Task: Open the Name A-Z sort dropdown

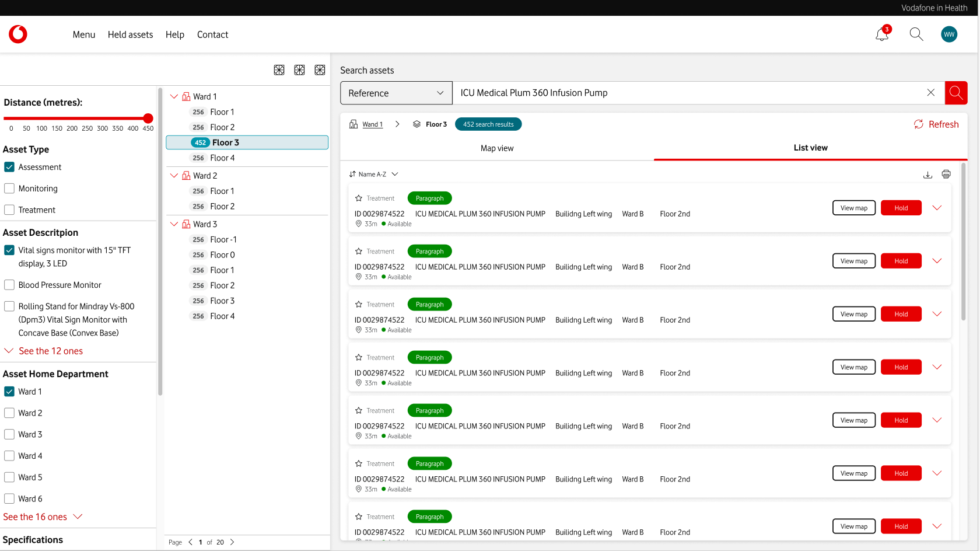Action: (x=374, y=175)
